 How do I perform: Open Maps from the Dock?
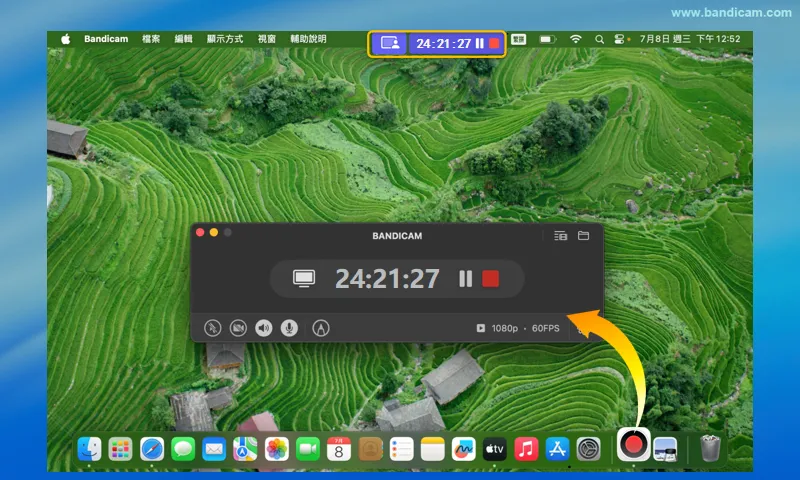tap(245, 449)
